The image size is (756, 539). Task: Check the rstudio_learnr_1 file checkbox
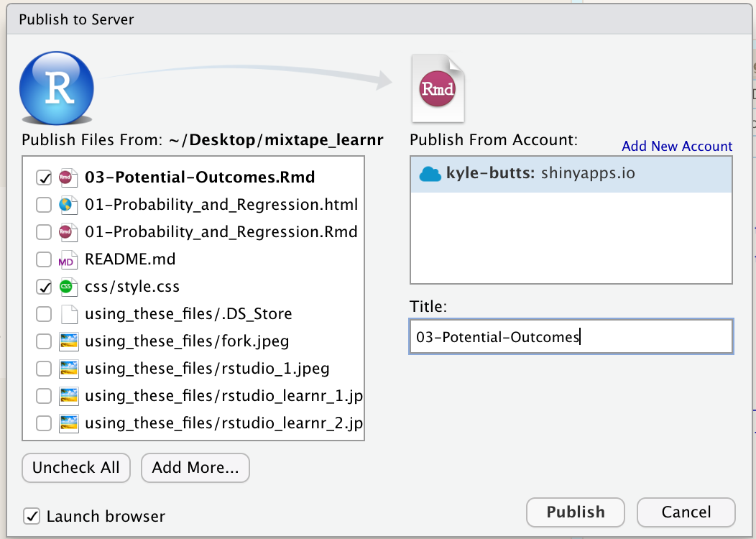click(44, 396)
